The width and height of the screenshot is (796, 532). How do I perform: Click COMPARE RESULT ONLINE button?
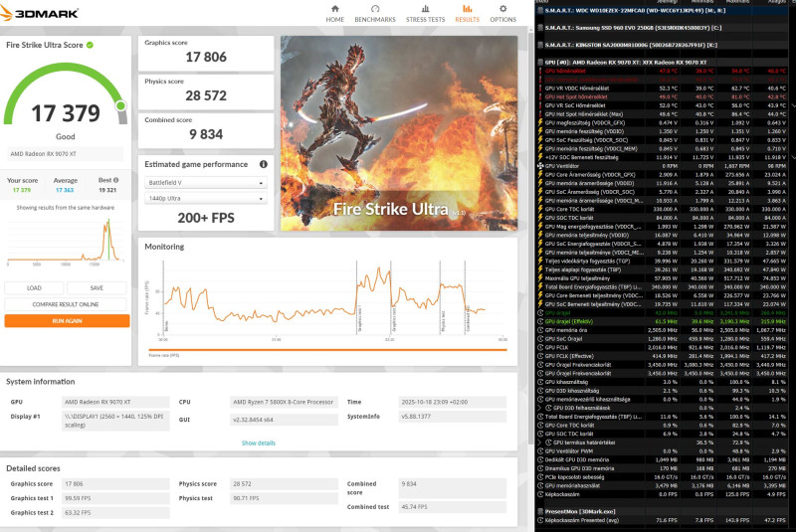pos(66,304)
